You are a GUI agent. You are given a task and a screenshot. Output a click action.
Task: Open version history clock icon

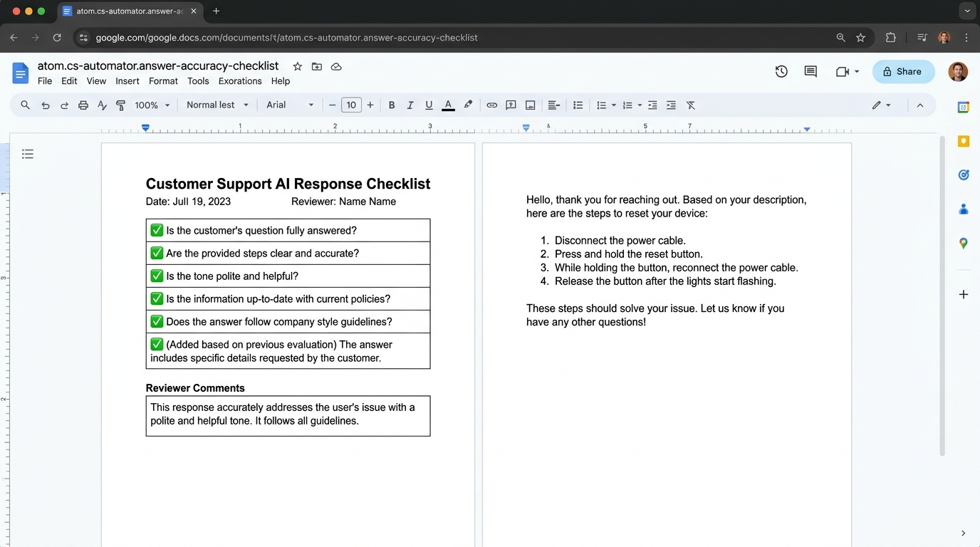coord(781,71)
